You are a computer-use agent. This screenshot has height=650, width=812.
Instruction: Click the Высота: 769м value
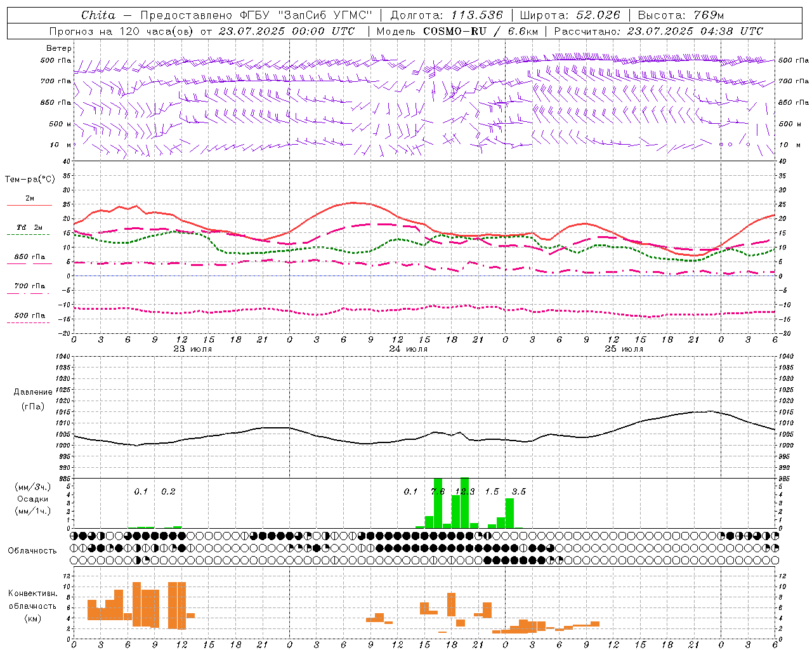point(681,15)
